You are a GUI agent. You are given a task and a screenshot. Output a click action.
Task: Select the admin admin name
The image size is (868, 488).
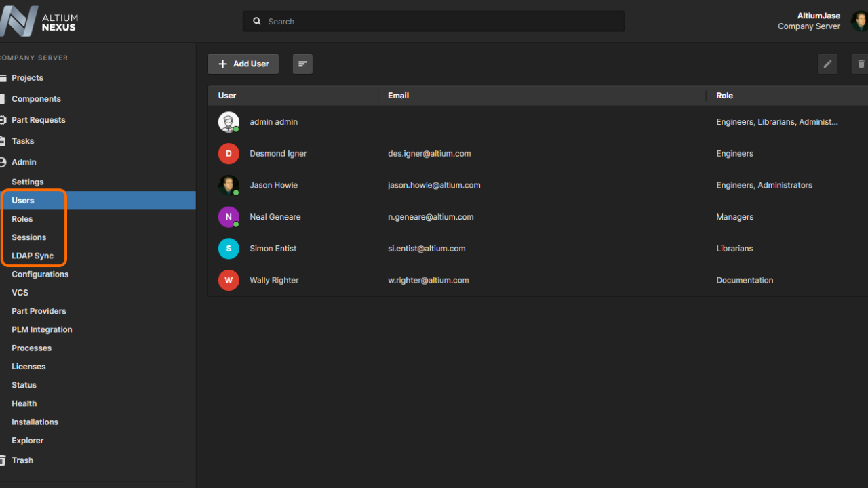pyautogui.click(x=273, y=122)
